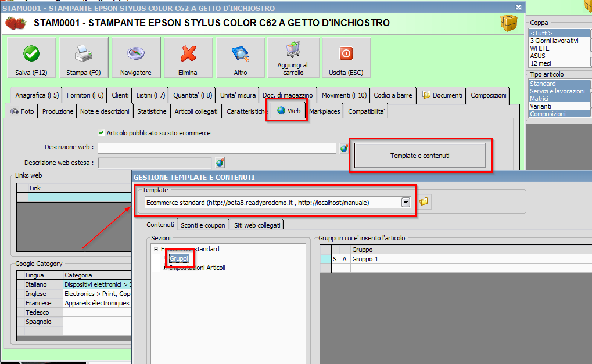Select Varianti in Tipo articolo list
This screenshot has height=364, width=592.
pyautogui.click(x=559, y=106)
